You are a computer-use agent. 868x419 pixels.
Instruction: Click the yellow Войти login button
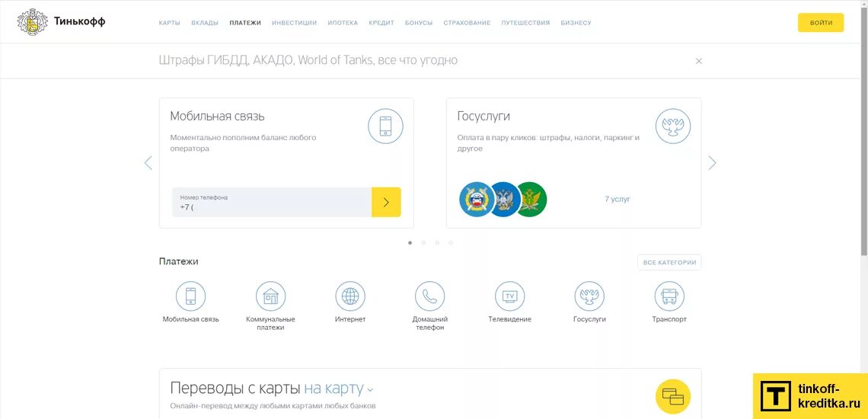tap(821, 23)
